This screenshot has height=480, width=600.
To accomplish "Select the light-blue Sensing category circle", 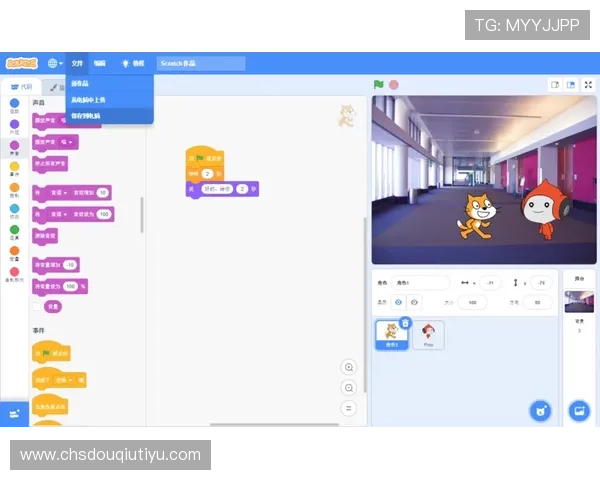I will 15,209.
